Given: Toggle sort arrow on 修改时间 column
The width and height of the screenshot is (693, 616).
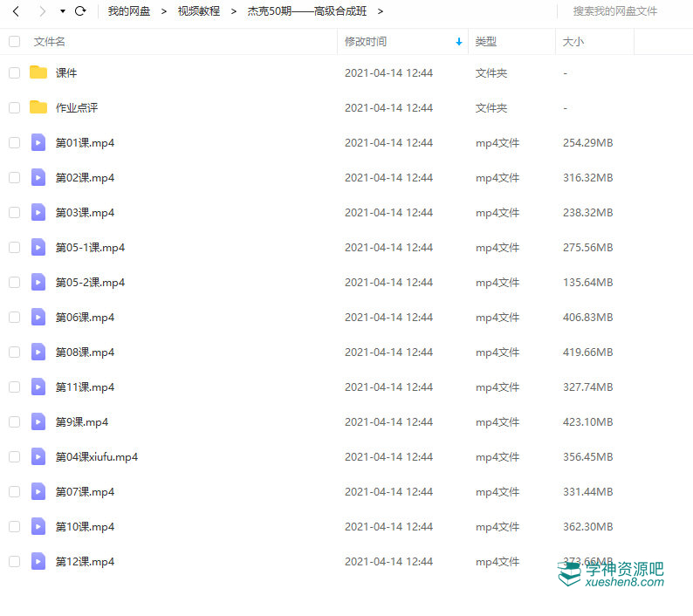Looking at the screenshot, I should coord(458,42).
